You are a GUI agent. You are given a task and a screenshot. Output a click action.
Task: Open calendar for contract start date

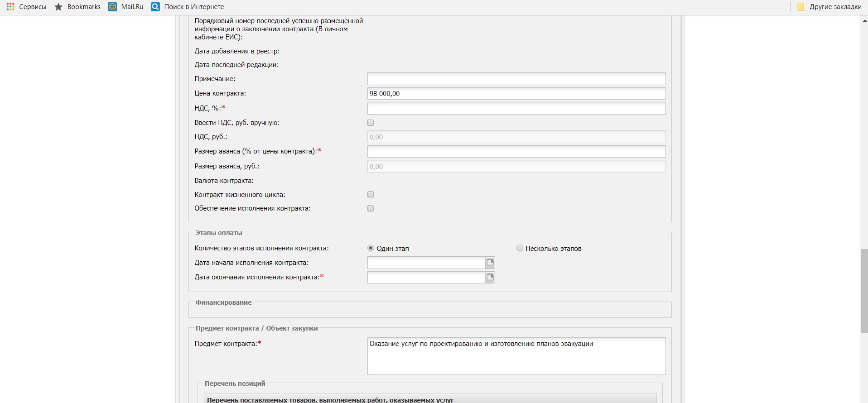point(490,263)
